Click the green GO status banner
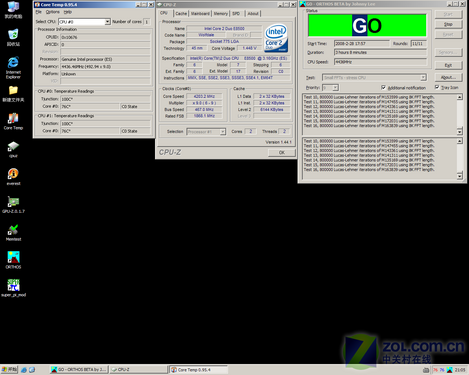The width and height of the screenshot is (469, 375). tap(367, 25)
